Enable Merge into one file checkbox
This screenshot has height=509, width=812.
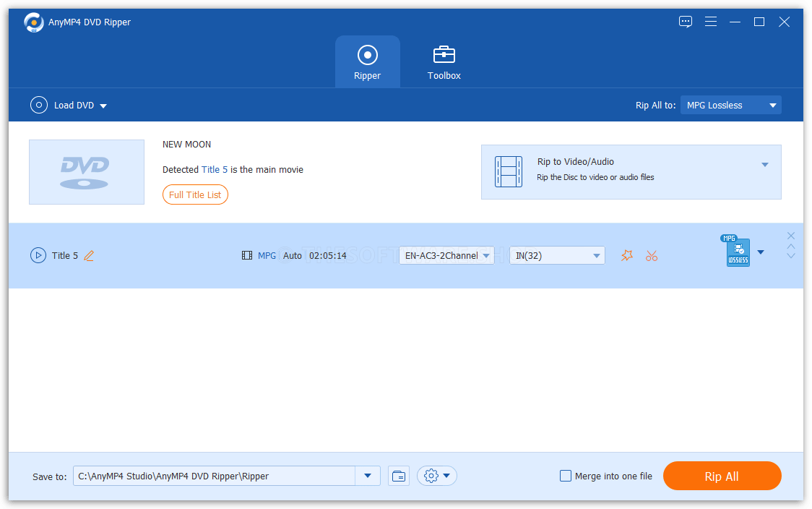tap(566, 476)
